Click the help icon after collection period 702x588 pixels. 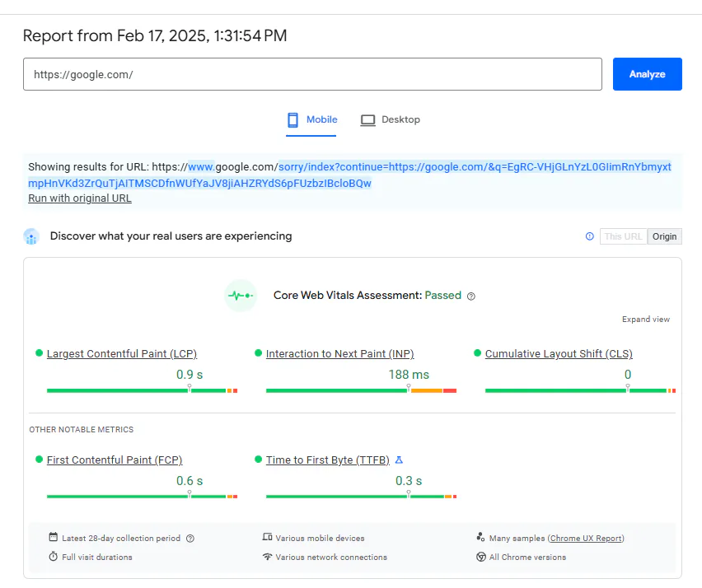pyautogui.click(x=190, y=539)
